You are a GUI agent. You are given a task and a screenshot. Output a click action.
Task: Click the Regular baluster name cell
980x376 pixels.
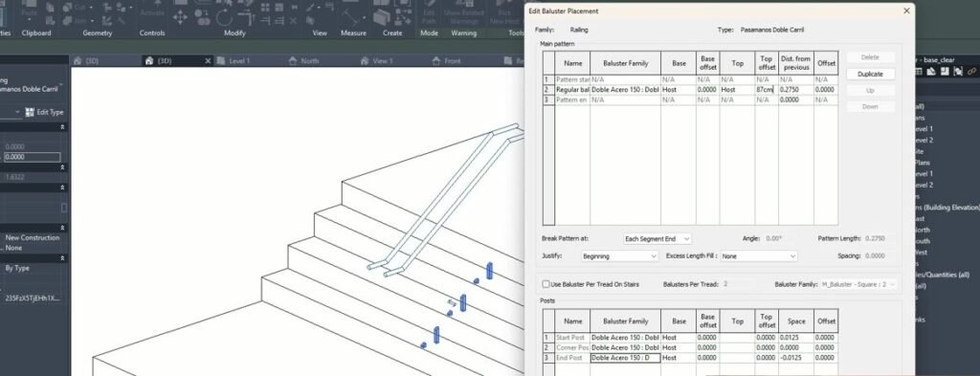[x=572, y=90]
